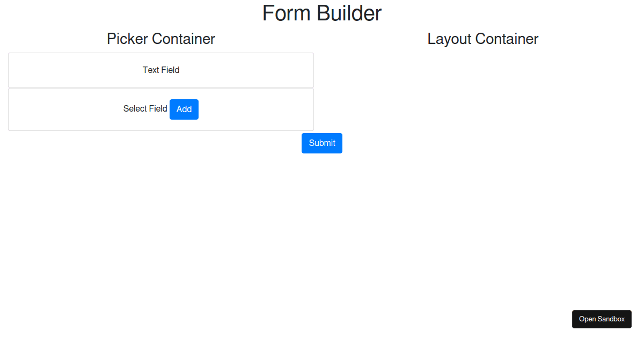The height and width of the screenshot is (338, 644).
Task: Click the Add button next to Select Field
Action: coord(184,109)
